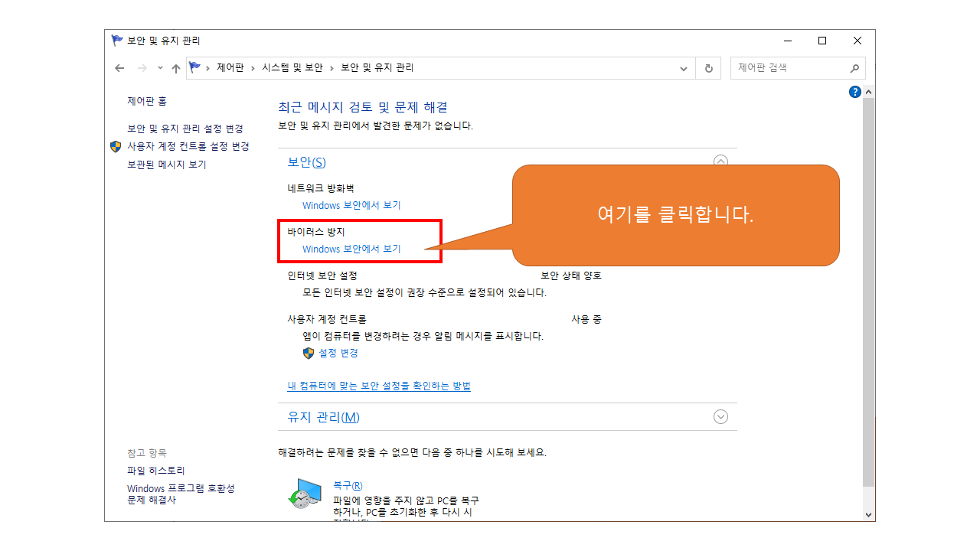Click the scrollbar down arrow

tap(868, 514)
